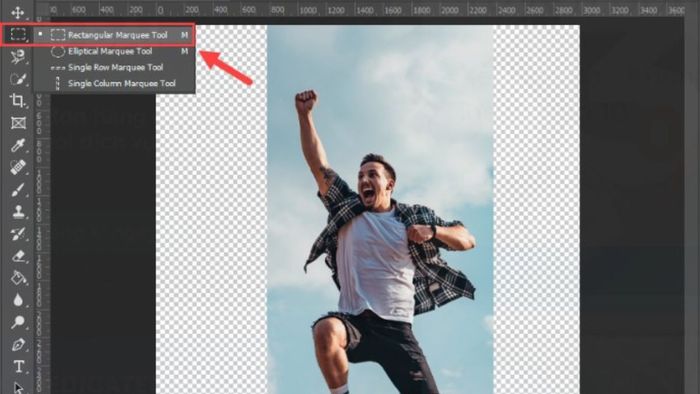The image size is (700, 394).
Task: Select the Dodge tool
Action: pyautogui.click(x=18, y=322)
